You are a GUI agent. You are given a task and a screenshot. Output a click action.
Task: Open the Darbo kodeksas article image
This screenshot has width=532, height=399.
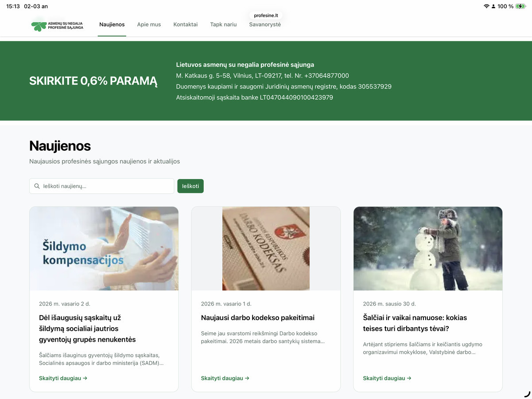point(266,249)
